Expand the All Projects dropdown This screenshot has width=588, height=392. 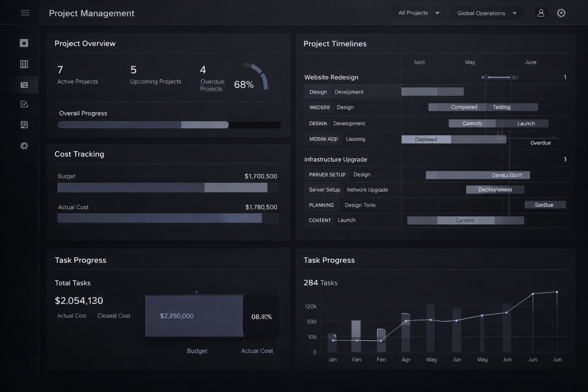(x=419, y=13)
